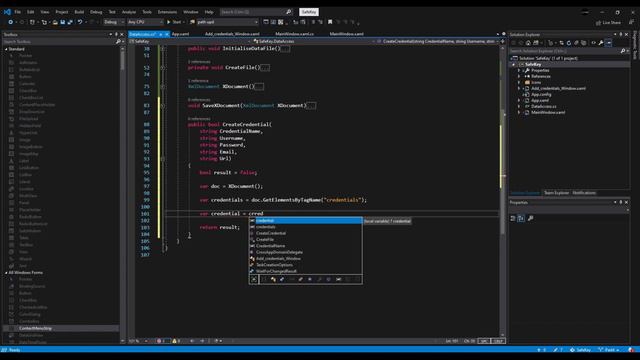Toggle IntelliSense filter for local variables
The width and height of the screenshot is (640, 360).
tap(338, 279)
